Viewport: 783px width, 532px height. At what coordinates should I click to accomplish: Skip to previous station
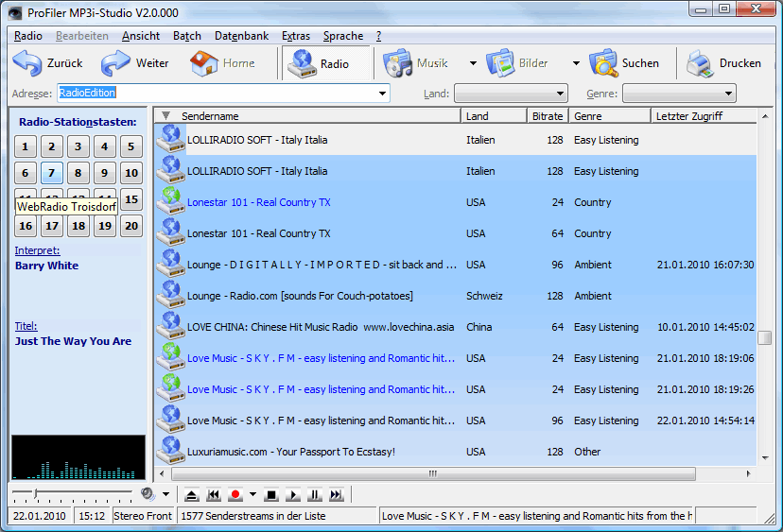213,495
